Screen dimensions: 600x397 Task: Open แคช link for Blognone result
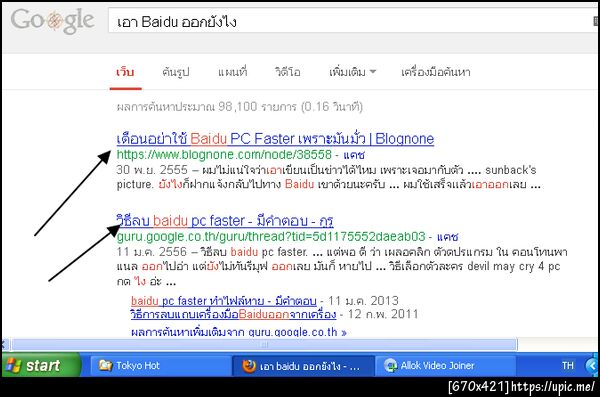[x=354, y=155]
